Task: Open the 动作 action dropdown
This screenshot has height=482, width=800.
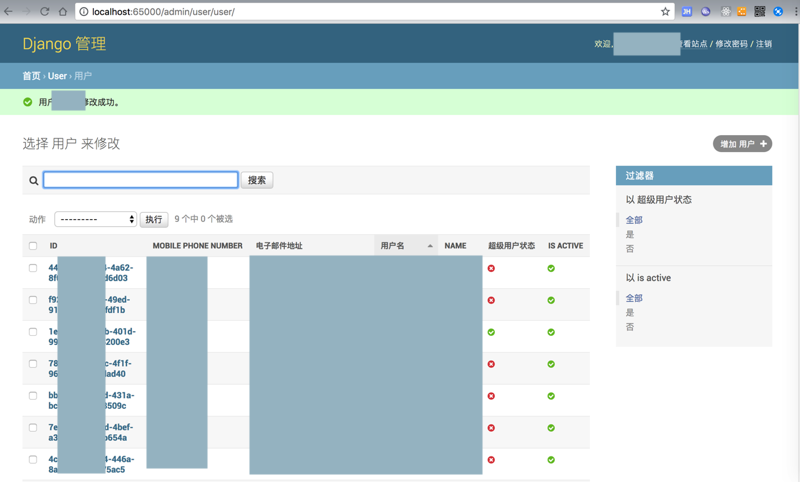Action: tap(95, 219)
